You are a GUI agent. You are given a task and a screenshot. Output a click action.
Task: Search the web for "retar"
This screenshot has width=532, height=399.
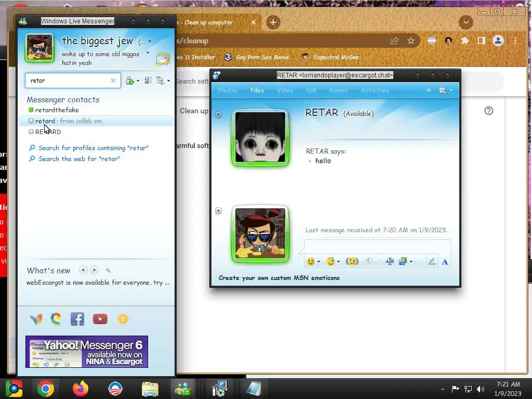(x=79, y=159)
